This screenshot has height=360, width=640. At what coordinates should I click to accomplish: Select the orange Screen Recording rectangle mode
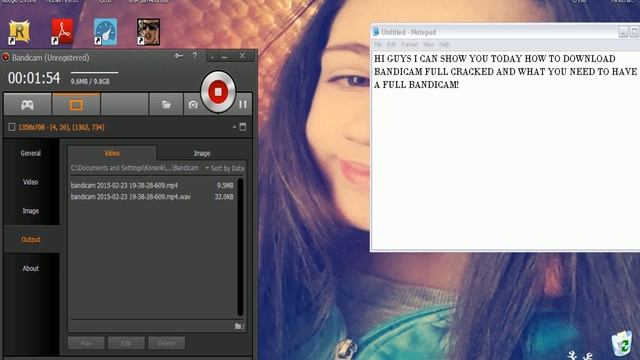(x=76, y=105)
